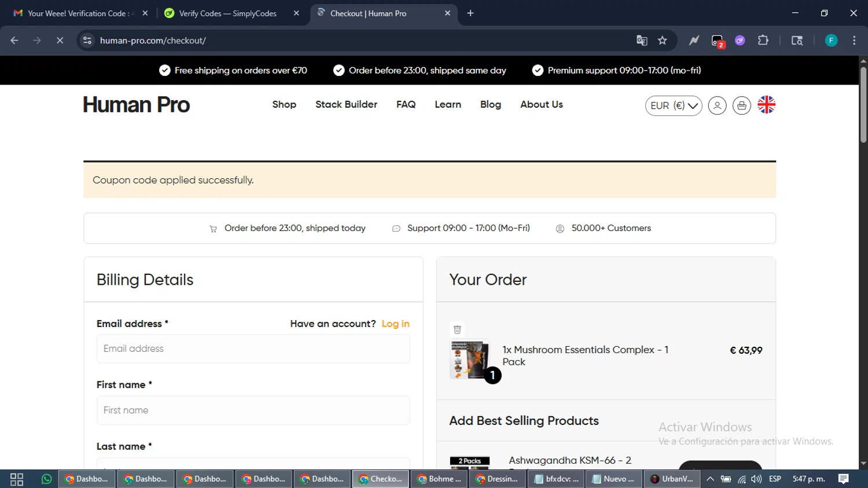Go back with browser back arrow
868x488 pixels.
click(14, 41)
